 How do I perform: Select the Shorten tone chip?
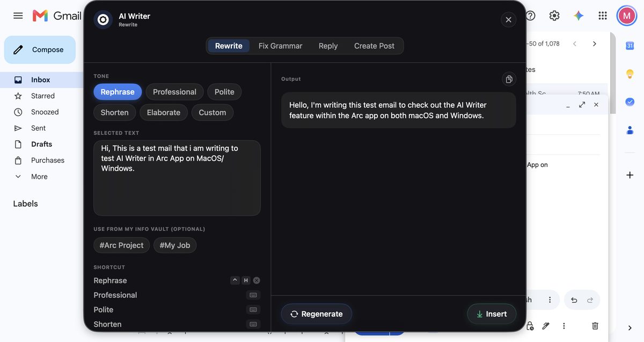point(114,112)
